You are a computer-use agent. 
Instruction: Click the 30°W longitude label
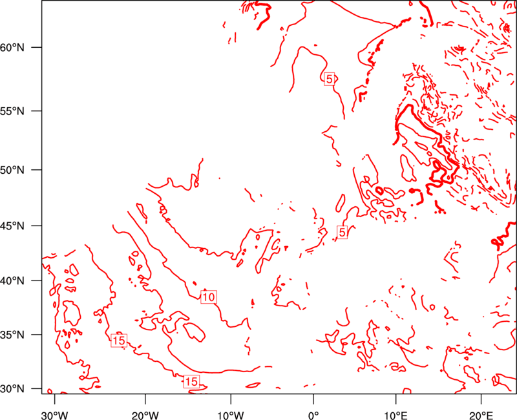click(x=55, y=415)
